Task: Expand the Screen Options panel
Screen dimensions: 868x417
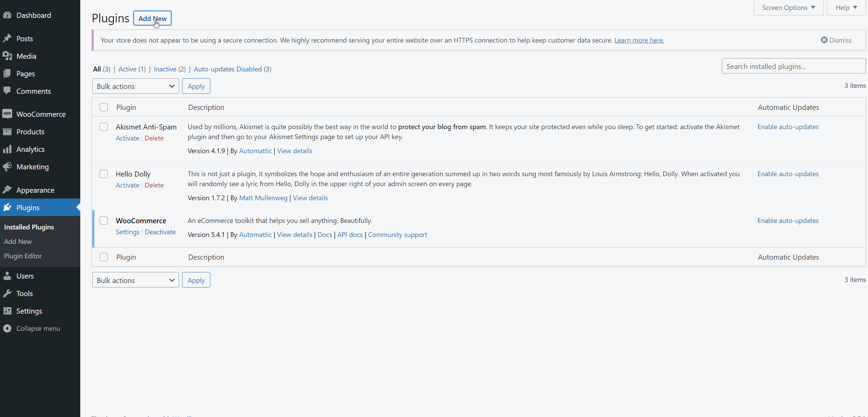Action: (x=788, y=8)
